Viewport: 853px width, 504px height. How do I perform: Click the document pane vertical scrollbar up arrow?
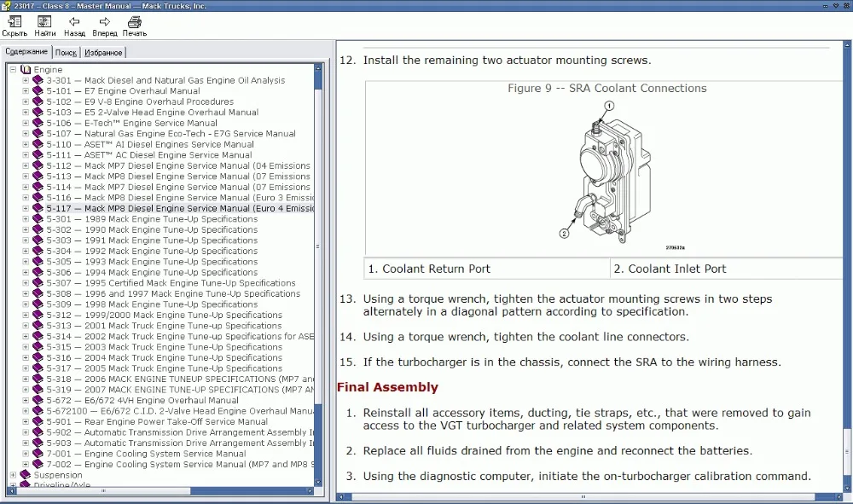pyautogui.click(x=848, y=45)
